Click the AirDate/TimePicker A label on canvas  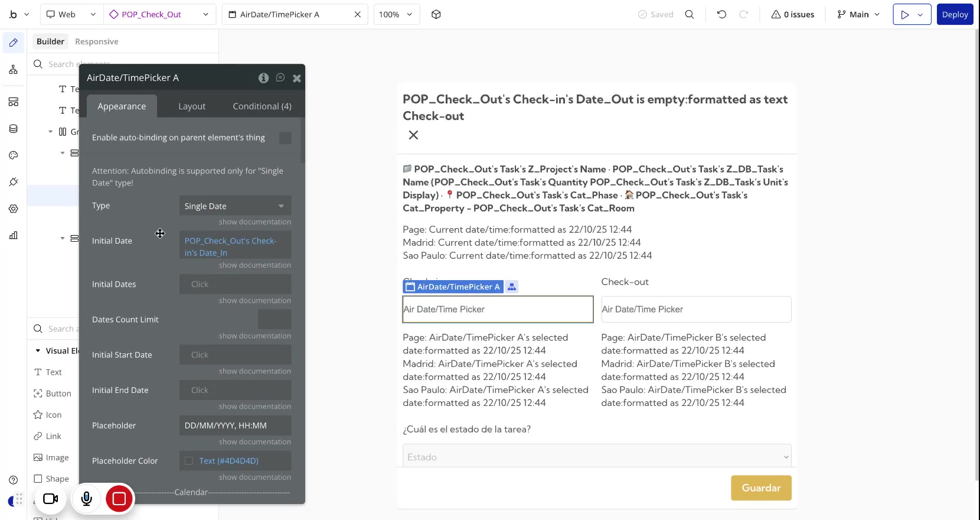(453, 287)
